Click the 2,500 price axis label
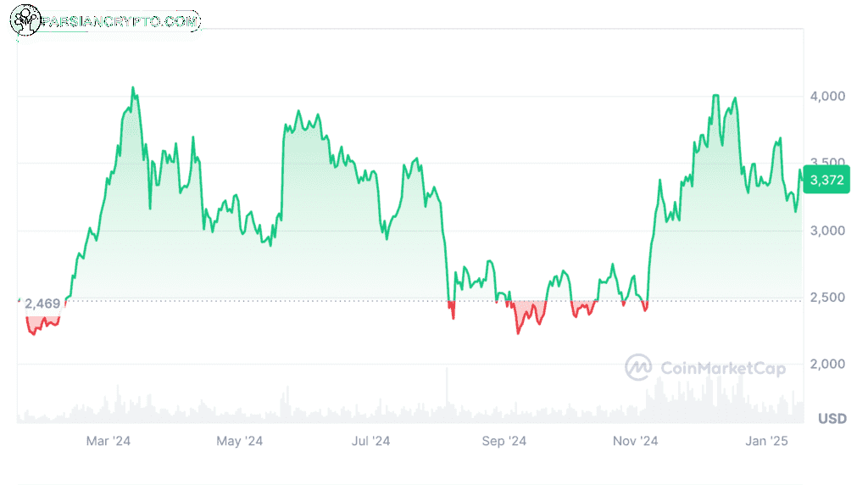 (x=827, y=298)
